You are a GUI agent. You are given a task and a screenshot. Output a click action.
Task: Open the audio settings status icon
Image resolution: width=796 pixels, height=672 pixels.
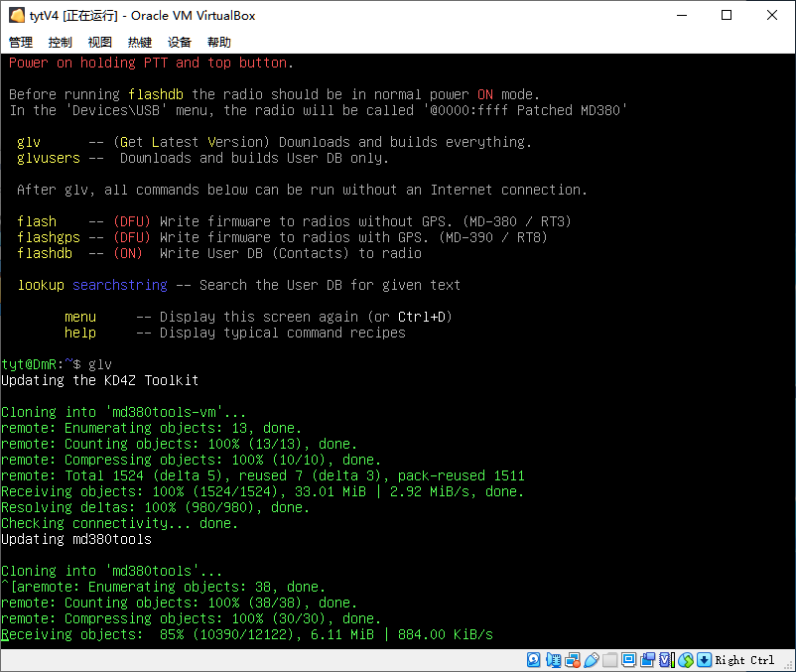click(554, 660)
